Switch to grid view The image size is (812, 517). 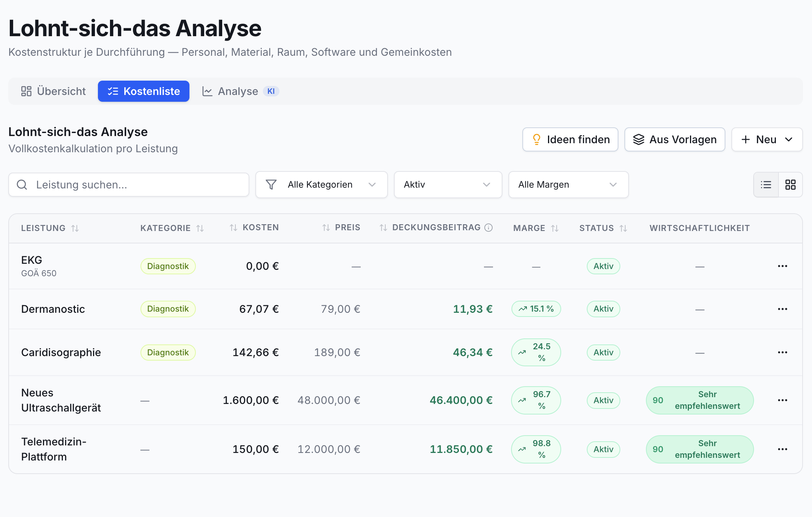tap(791, 185)
